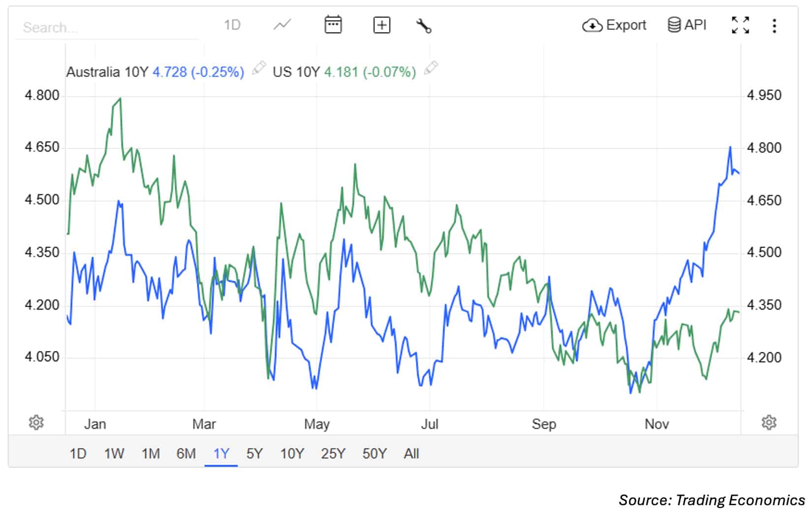The width and height of the screenshot is (812, 516).
Task: Edit US 10Y series pencil icon
Action: pyautogui.click(x=431, y=68)
